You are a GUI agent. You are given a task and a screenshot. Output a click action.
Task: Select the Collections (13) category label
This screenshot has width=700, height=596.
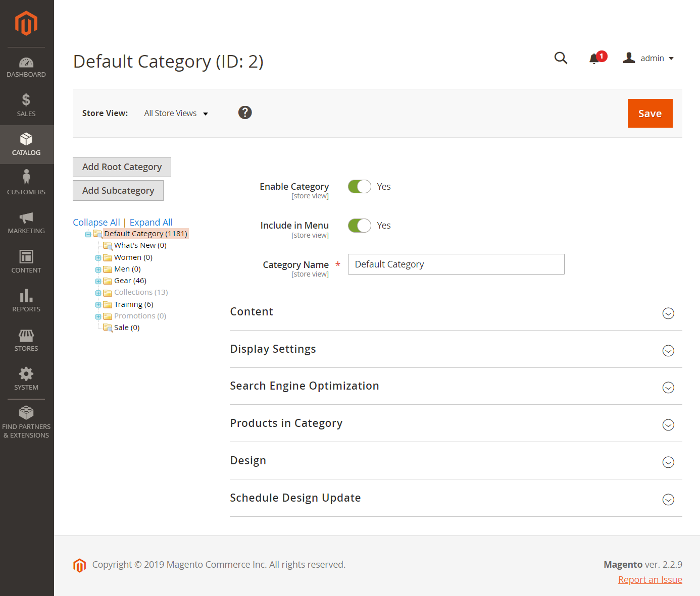tap(141, 293)
